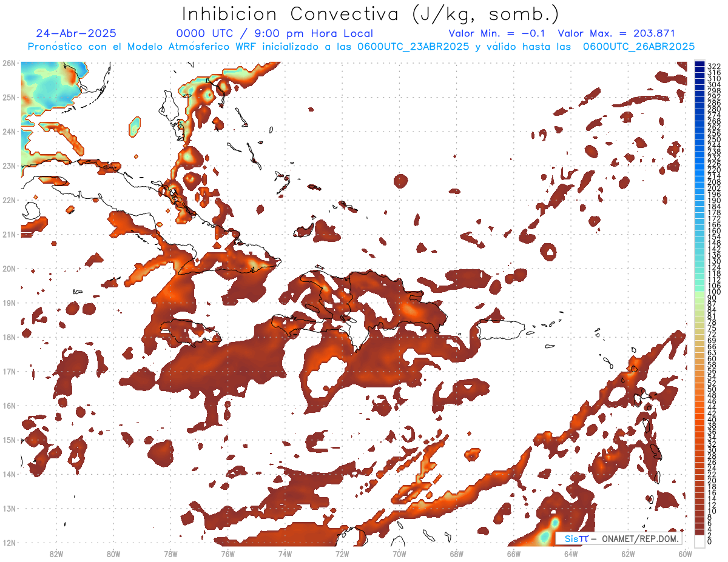Click the 23N latitude label

tap(8, 166)
